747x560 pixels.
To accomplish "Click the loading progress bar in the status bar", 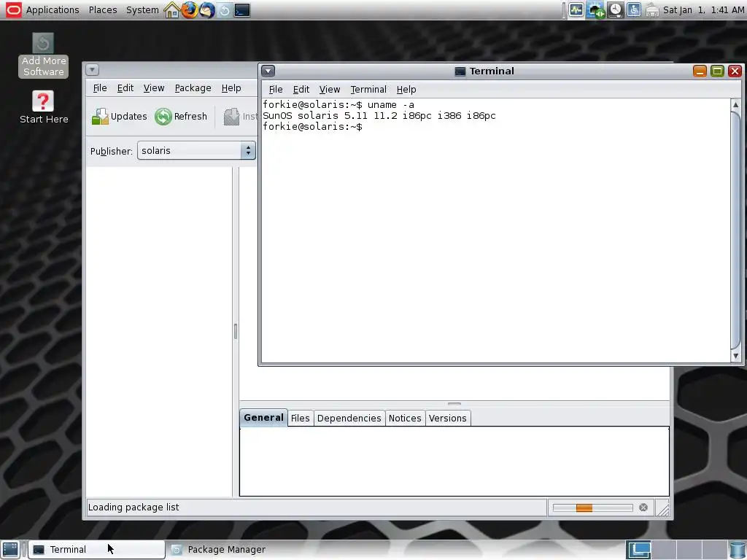I will pos(592,507).
